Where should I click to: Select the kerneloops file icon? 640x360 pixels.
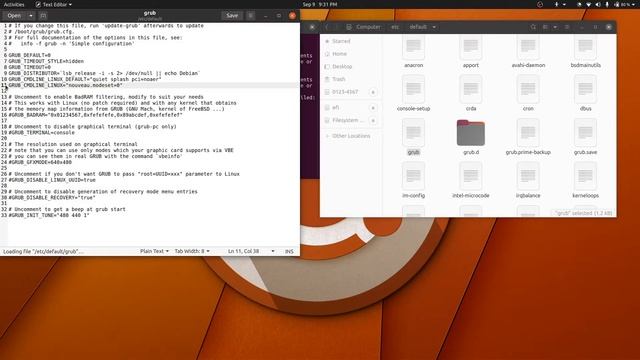tap(585, 176)
